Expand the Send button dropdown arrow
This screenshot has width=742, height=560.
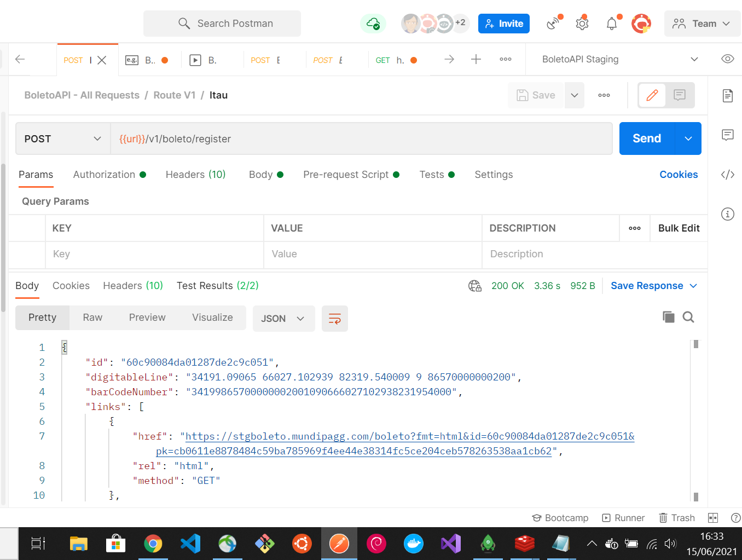(688, 138)
